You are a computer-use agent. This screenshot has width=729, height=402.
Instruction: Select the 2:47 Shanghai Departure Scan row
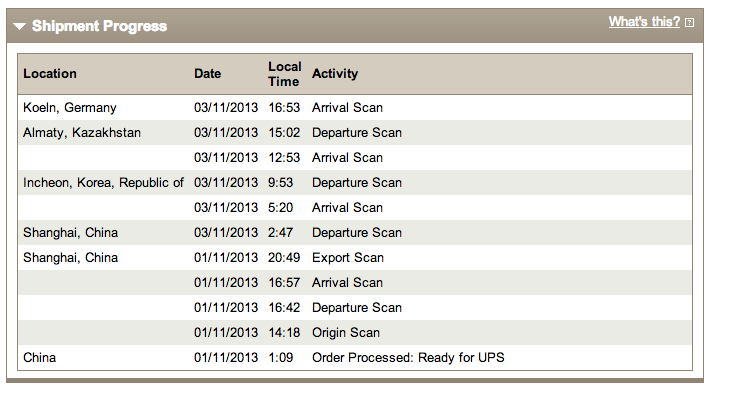[355, 233]
